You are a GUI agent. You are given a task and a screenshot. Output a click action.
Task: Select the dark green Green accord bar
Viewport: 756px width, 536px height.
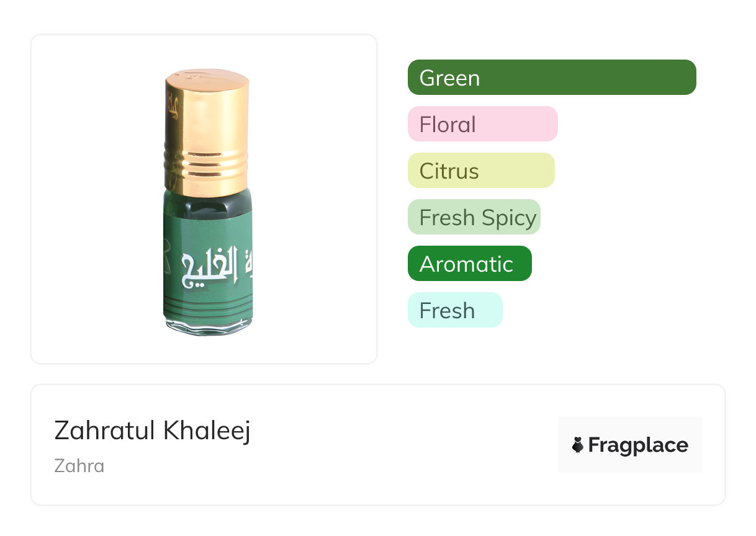pyautogui.click(x=551, y=78)
